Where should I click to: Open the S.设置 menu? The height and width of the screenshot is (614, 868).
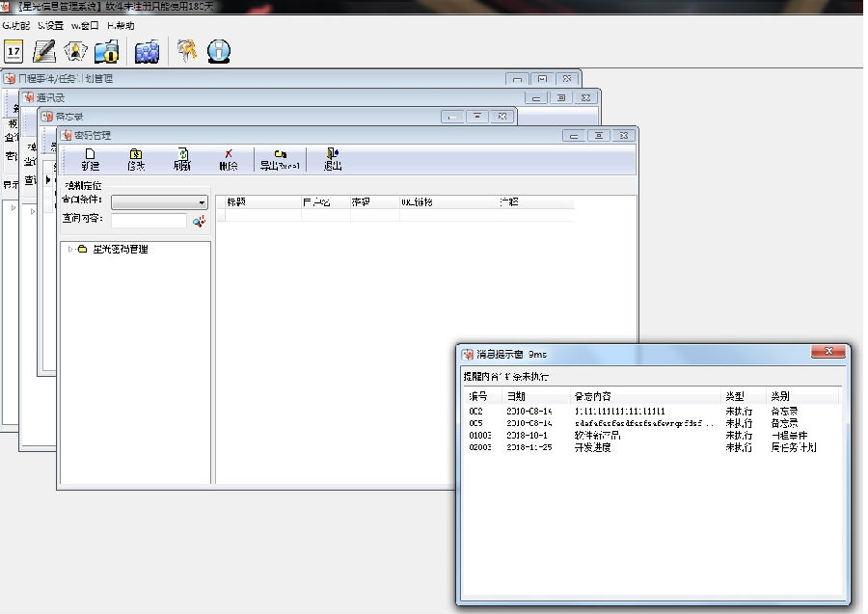50,25
